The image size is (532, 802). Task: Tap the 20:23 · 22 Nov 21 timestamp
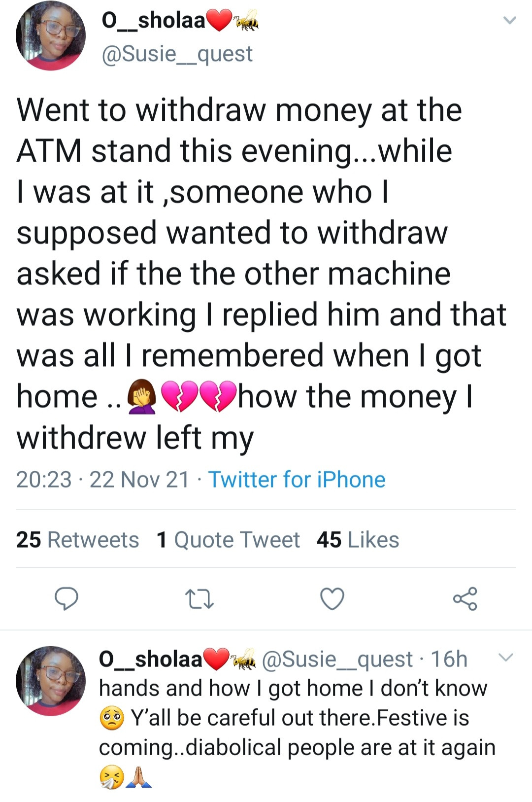coord(102,480)
